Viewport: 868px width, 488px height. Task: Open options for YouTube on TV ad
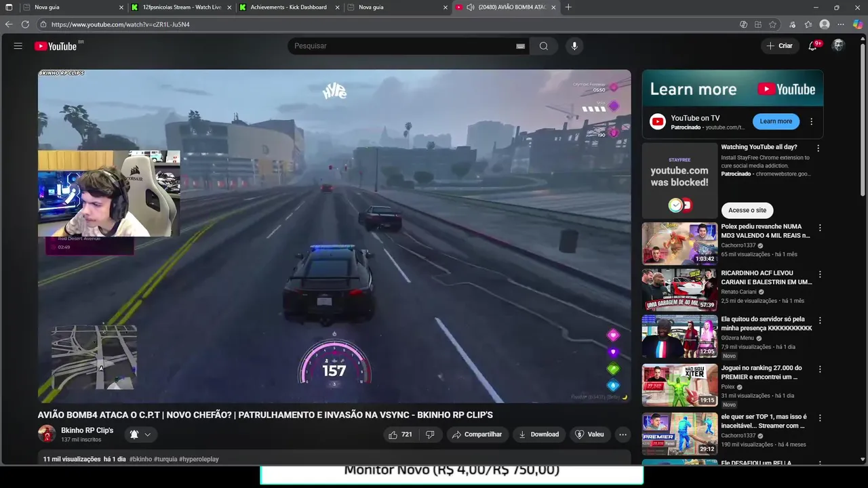[x=811, y=122]
